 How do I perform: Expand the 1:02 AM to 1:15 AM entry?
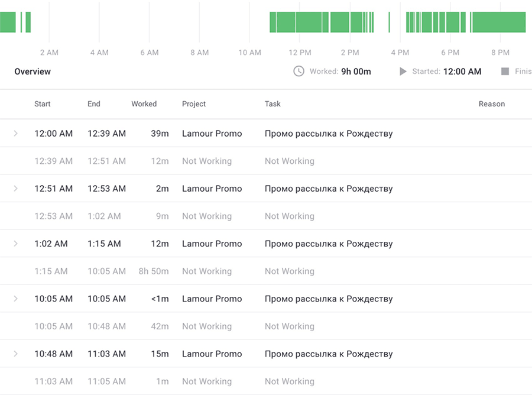[x=16, y=244]
